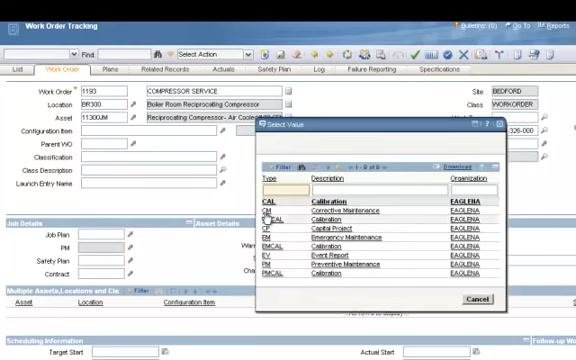Switch to the Safety Plan tab
The image size is (576, 360).
[x=274, y=69]
